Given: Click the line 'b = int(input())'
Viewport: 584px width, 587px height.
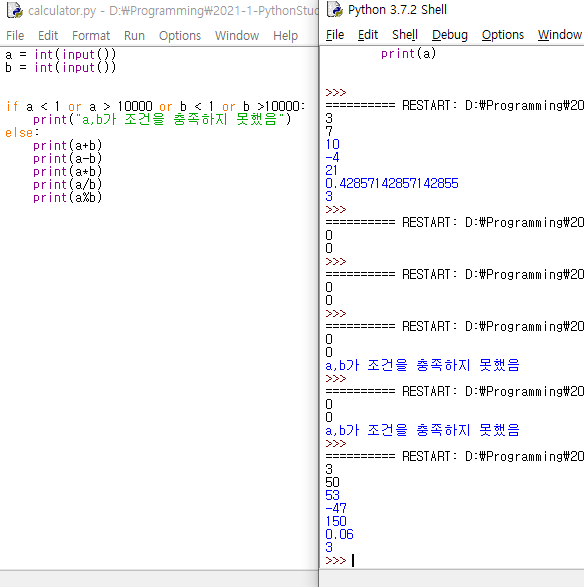Looking at the screenshot, I should (61, 68).
